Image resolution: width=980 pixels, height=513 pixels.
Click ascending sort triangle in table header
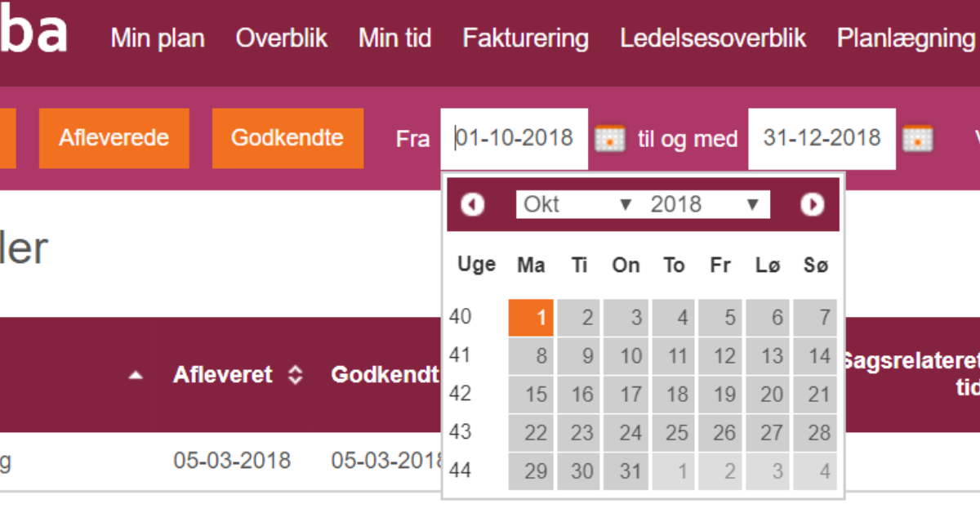[136, 375]
